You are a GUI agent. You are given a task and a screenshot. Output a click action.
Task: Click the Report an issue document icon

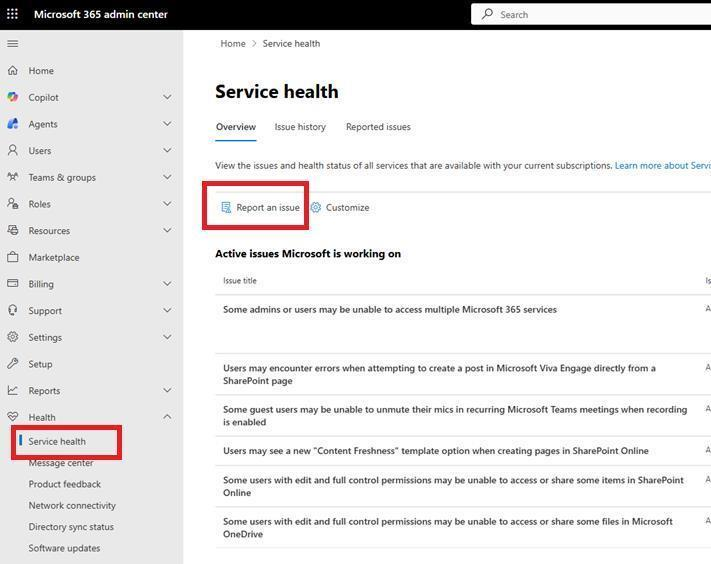pos(226,208)
